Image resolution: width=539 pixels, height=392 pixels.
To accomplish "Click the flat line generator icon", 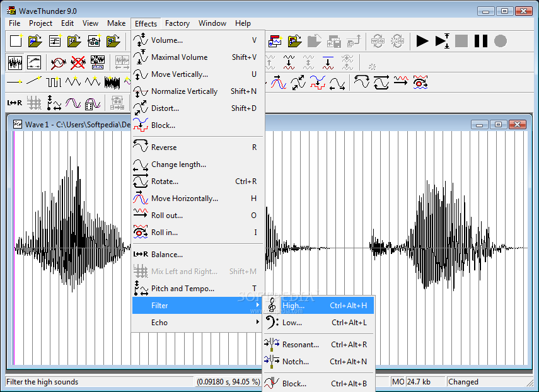I will click(x=14, y=82).
